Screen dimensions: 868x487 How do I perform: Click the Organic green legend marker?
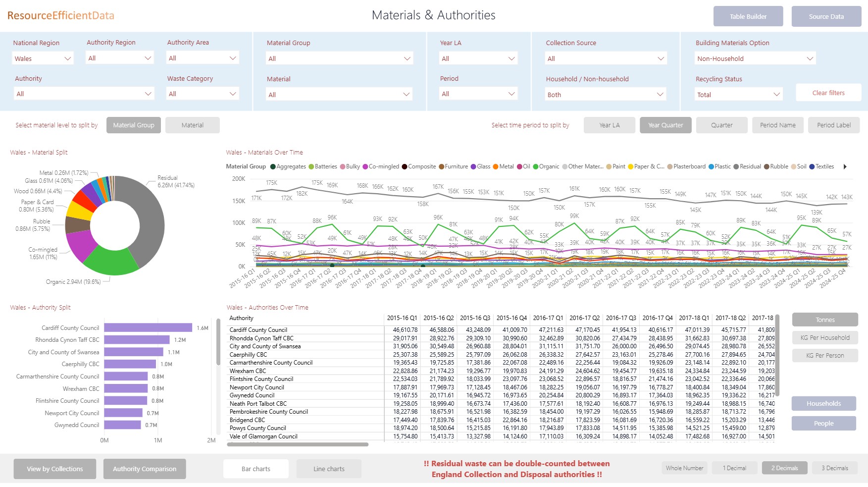535,167
